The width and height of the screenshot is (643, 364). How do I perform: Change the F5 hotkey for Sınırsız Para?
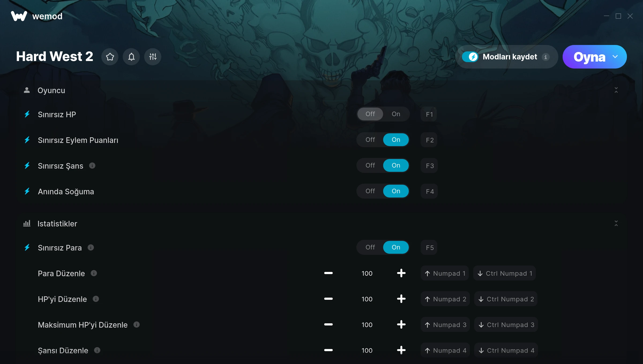click(429, 248)
